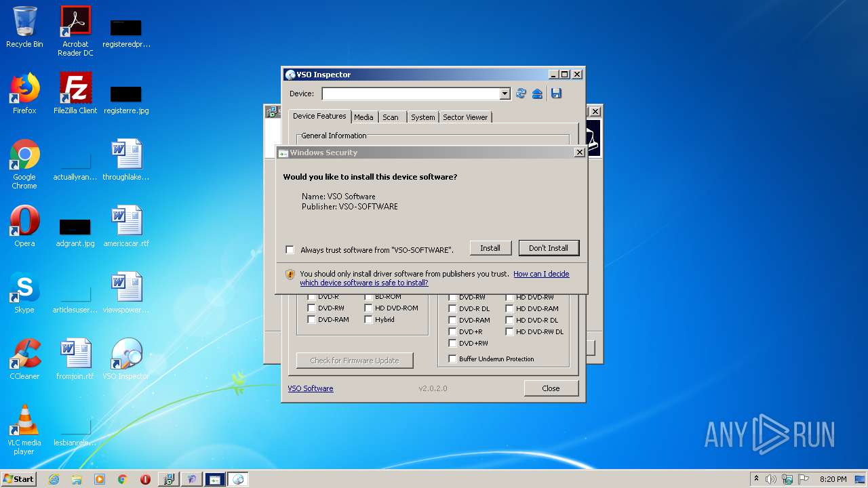Open the Scan tab
This screenshot has width=868, height=488.
click(391, 117)
